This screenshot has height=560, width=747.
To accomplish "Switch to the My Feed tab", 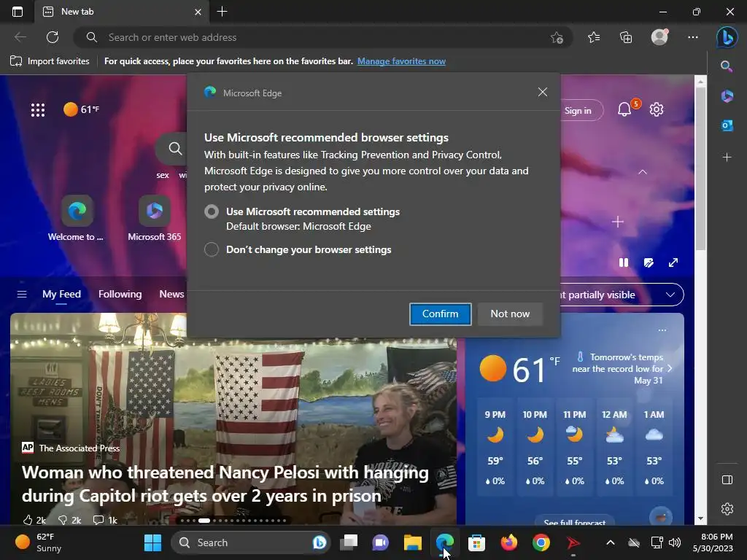I will coord(61,295).
